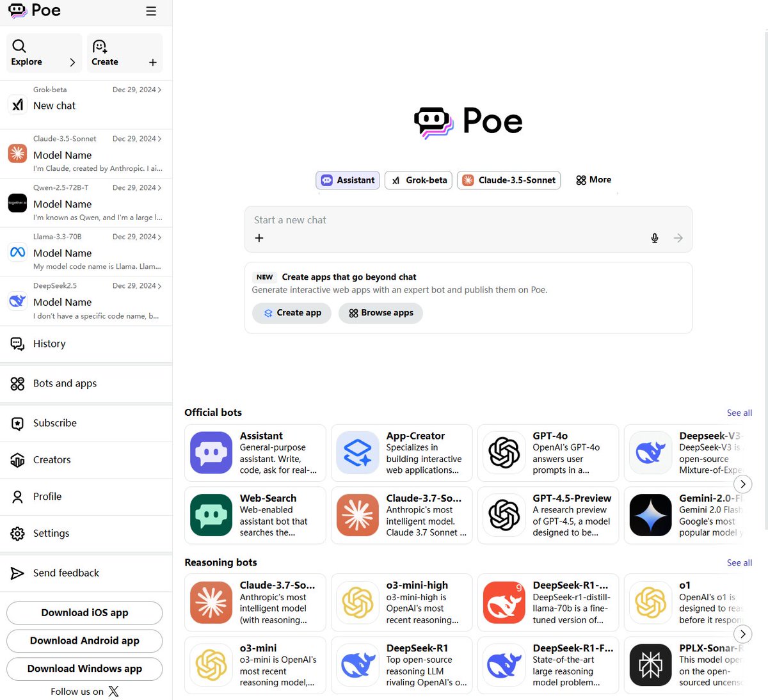Click Download Android app button
The width and height of the screenshot is (768, 700).
point(84,640)
